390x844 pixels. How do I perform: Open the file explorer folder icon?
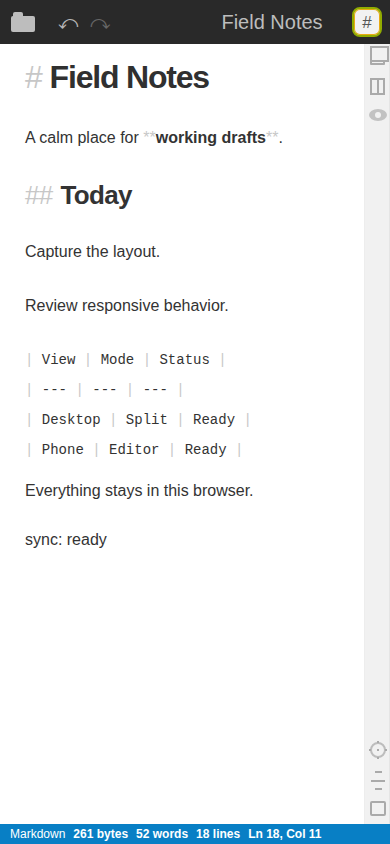pyautogui.click(x=23, y=23)
